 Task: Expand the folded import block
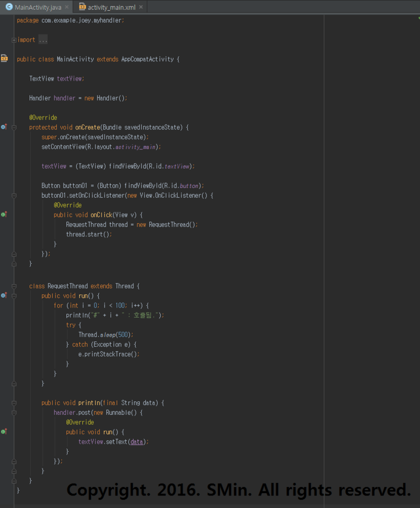click(14, 40)
